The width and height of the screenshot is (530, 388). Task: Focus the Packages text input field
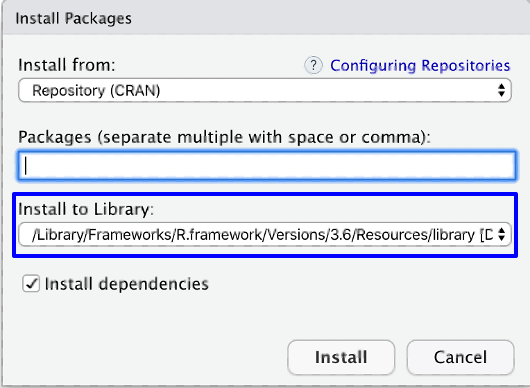[x=267, y=166]
